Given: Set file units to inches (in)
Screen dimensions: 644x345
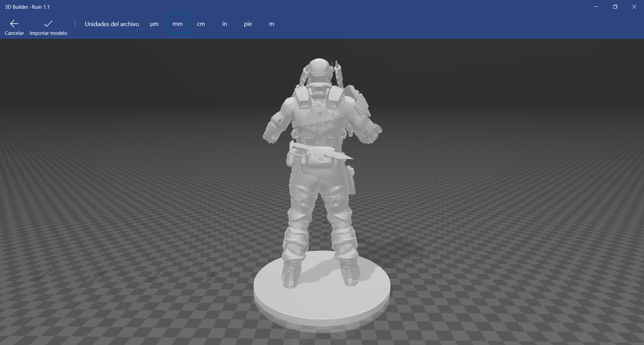Looking at the screenshot, I should [x=224, y=24].
